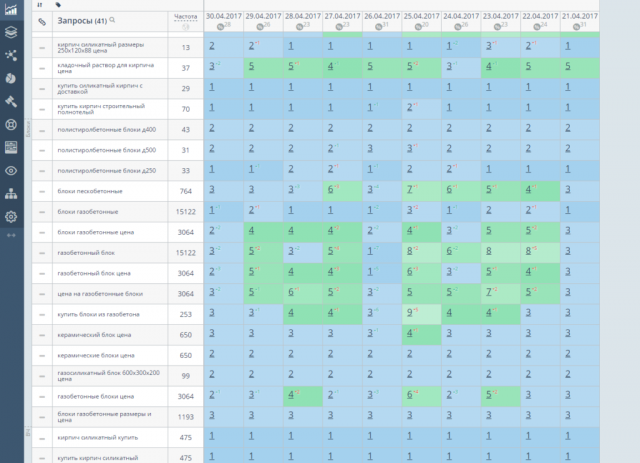This screenshot has height=463, width=640.
Task: Select query купить силикатный кирпич с доставкой
Action: pyautogui.click(x=100, y=89)
